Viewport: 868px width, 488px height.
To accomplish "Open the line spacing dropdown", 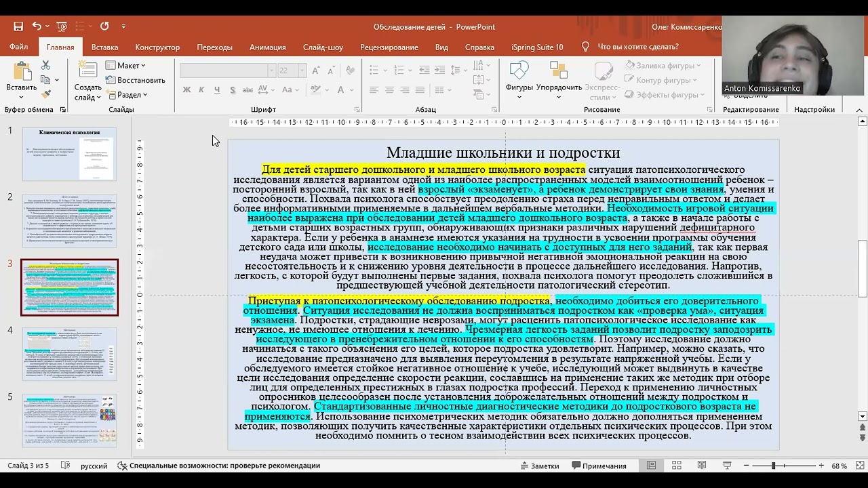I will click(455, 70).
